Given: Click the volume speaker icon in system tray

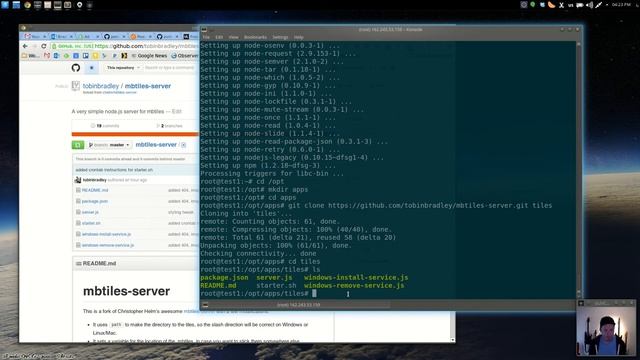Looking at the screenshot, I should (589, 5).
